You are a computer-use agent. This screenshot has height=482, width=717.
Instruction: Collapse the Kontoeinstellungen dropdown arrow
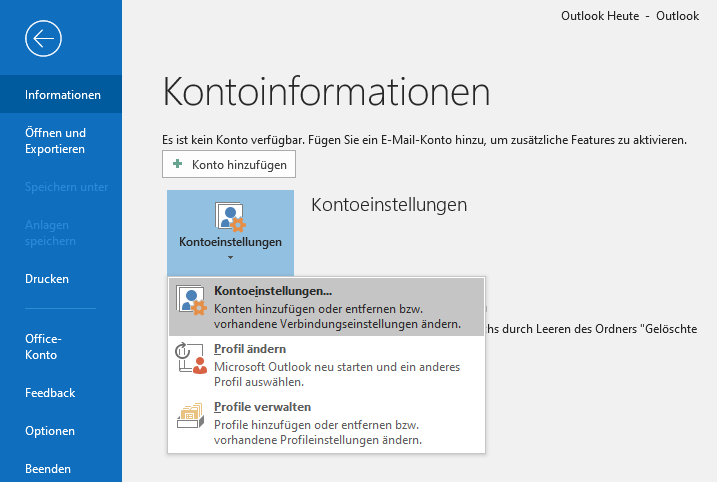[230, 258]
